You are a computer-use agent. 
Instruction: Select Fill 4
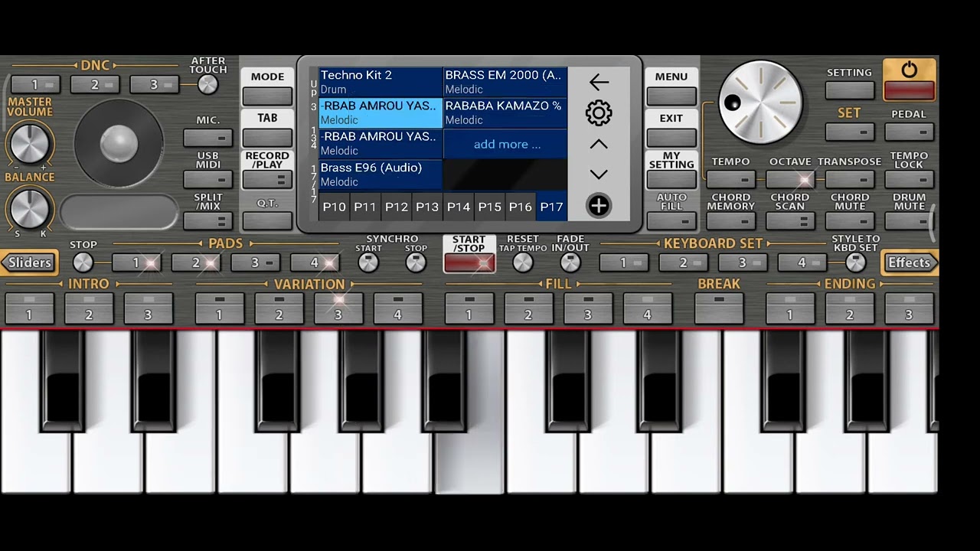(x=648, y=308)
